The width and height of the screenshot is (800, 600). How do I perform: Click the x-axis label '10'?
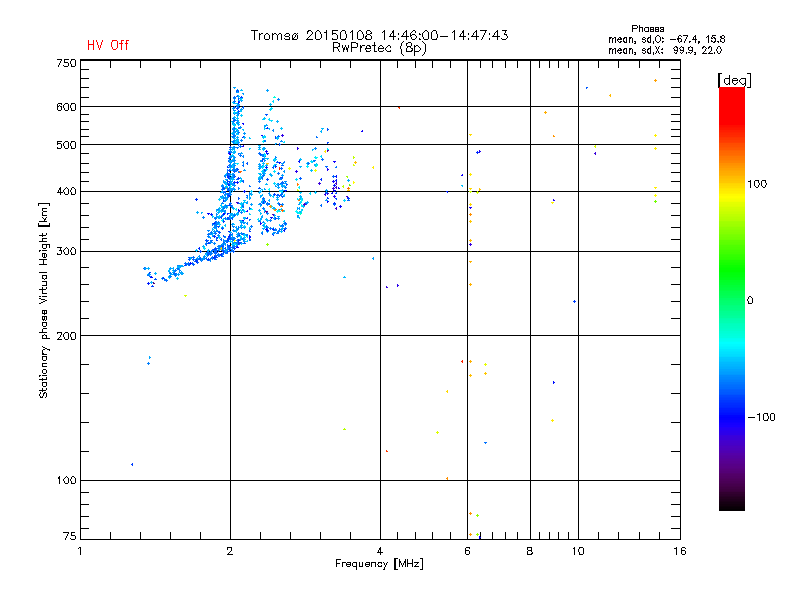point(578,551)
